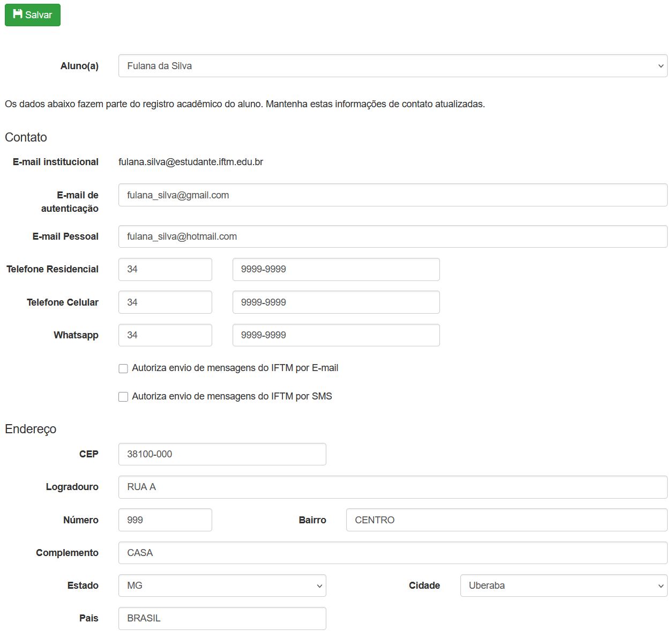The image size is (672, 637).
Task: Click the E-mail de autenticação field
Action: pos(392,195)
